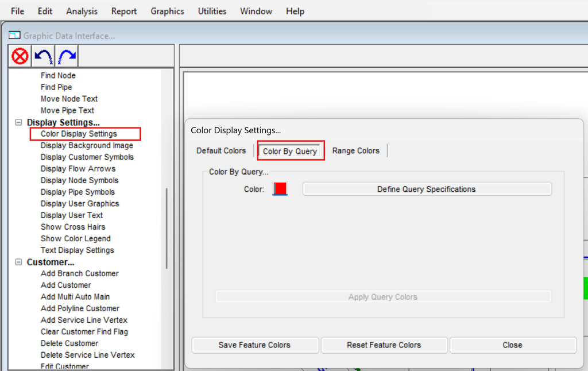Click the undo arrow icon
The width and height of the screenshot is (588, 371).
(44, 56)
